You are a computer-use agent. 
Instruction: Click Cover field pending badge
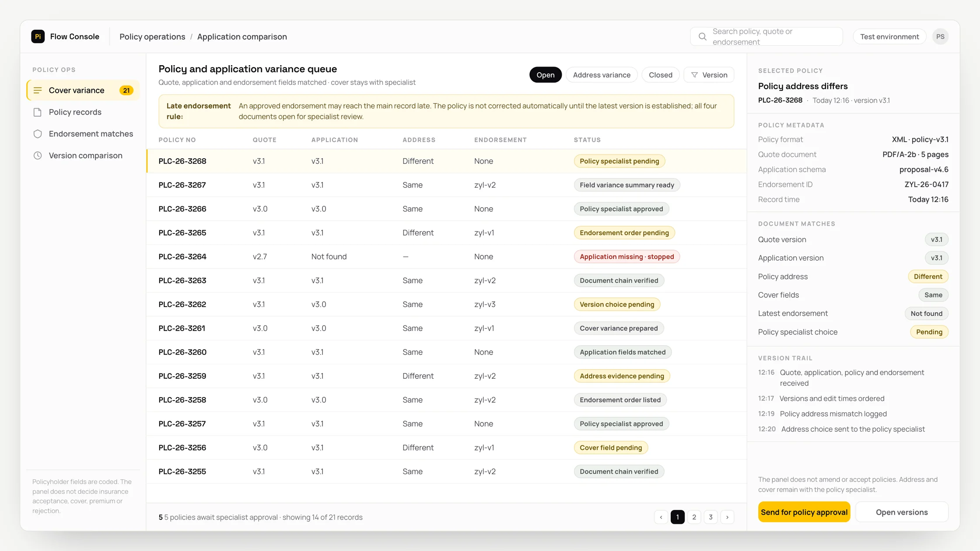click(x=611, y=448)
